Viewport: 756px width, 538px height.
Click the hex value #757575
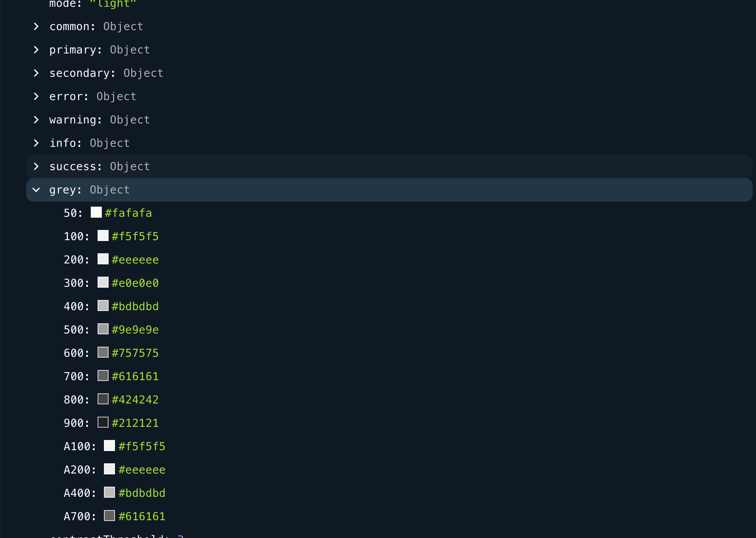pyautogui.click(x=135, y=353)
